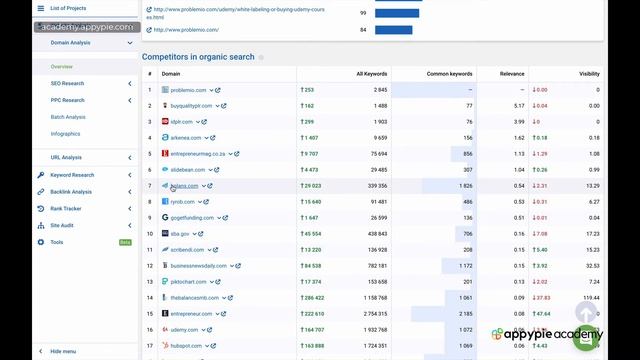
Task: Open the http://www.problemio.com/ page link
Action: 186,30
